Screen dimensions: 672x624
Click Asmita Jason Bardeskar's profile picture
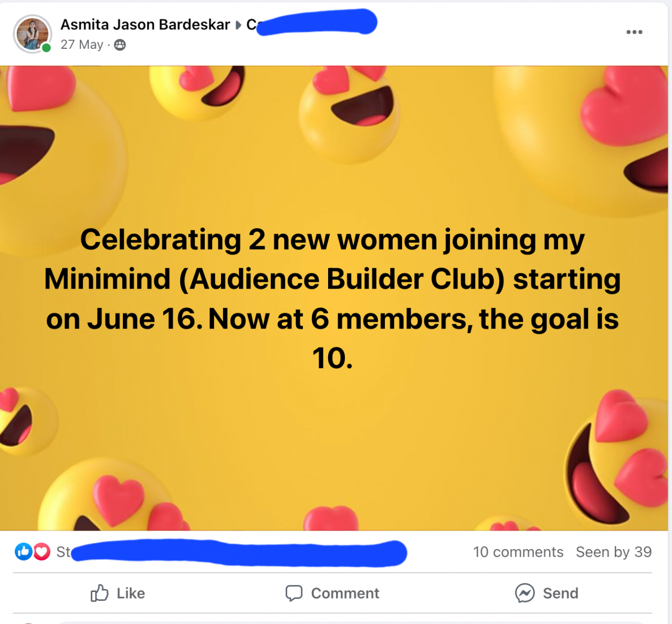coord(32,34)
